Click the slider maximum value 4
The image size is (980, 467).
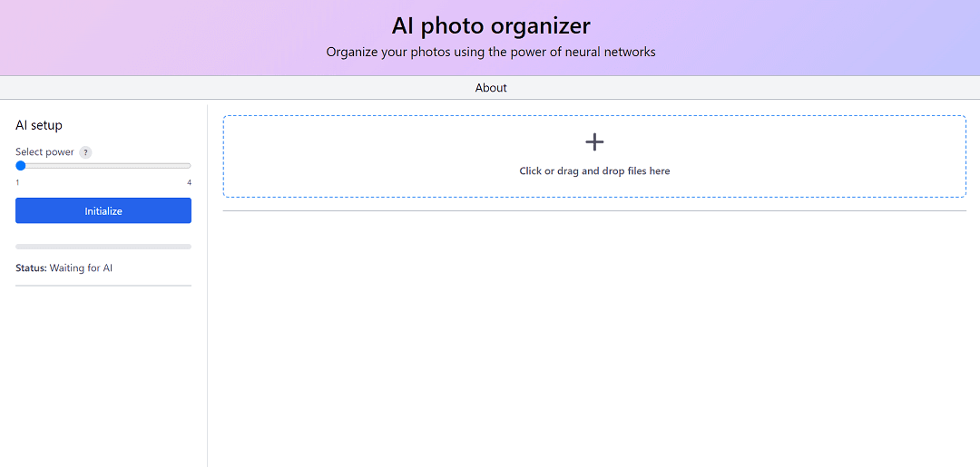tap(189, 182)
